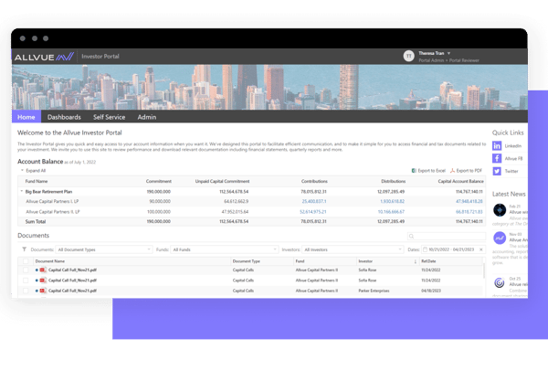The width and height of the screenshot is (548, 392).
Task: Open the 1,930,618.82 distributions link
Action: pyautogui.click(x=392, y=201)
